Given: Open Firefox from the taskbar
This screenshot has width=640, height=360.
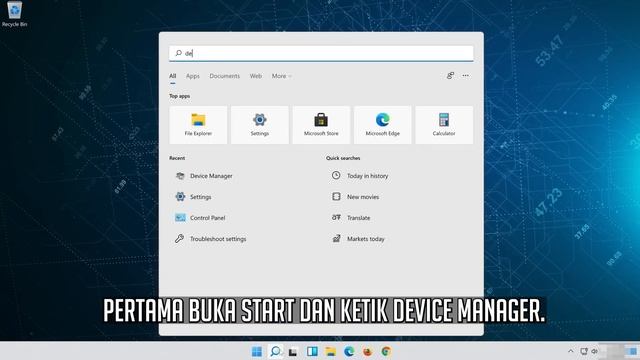Looking at the screenshot, I should pyautogui.click(x=367, y=351).
